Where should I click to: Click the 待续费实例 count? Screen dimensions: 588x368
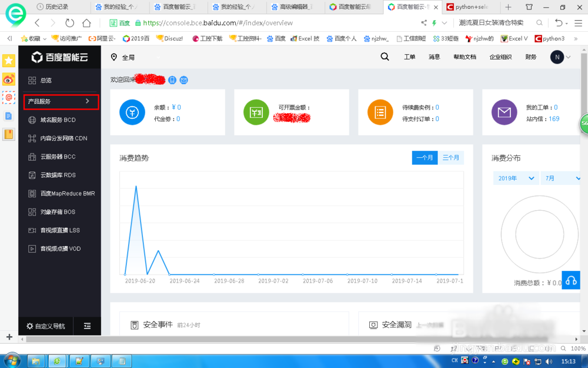pos(437,107)
